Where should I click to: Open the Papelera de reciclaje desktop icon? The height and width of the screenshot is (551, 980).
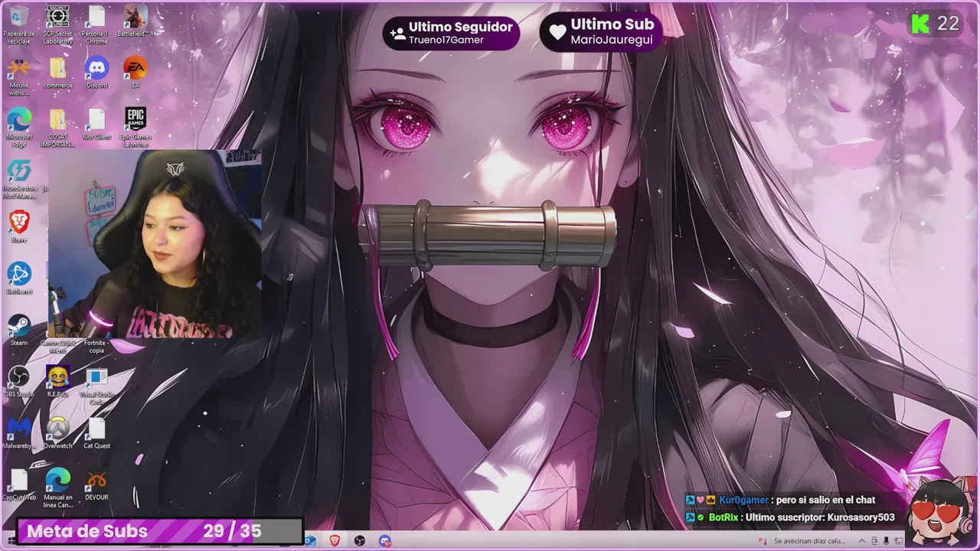click(19, 25)
